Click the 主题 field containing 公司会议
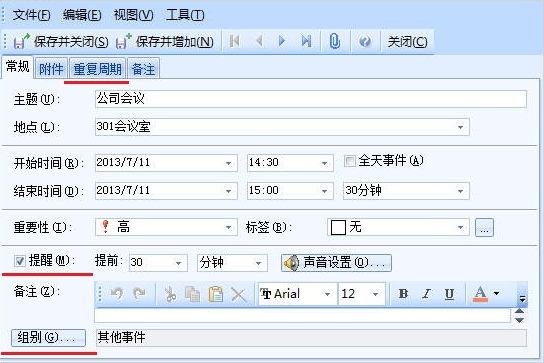This screenshot has height=363, width=544. [311, 99]
